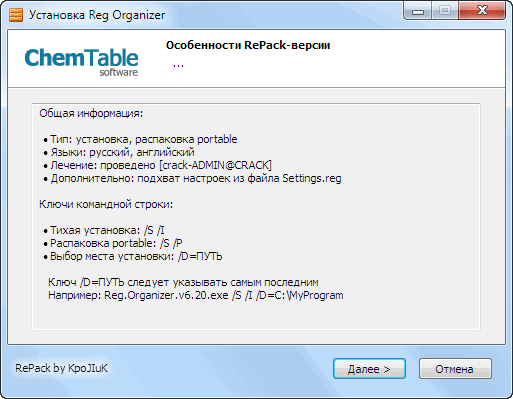Viewport: 513px width, 399px height.
Task: Click the RePack by KpoJIuK label
Action: 61,368
